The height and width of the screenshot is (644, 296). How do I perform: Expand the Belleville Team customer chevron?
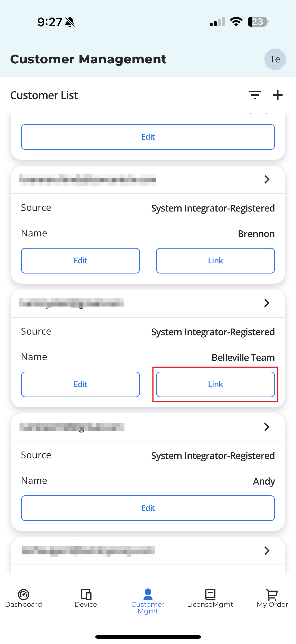tap(267, 303)
